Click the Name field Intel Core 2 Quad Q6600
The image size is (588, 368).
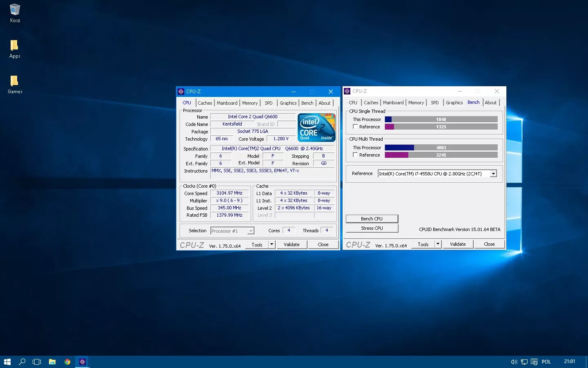coord(252,117)
